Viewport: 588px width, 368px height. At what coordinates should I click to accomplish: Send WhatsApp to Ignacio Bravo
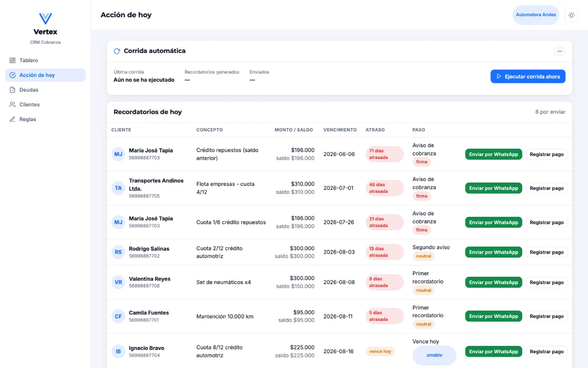[493, 351]
